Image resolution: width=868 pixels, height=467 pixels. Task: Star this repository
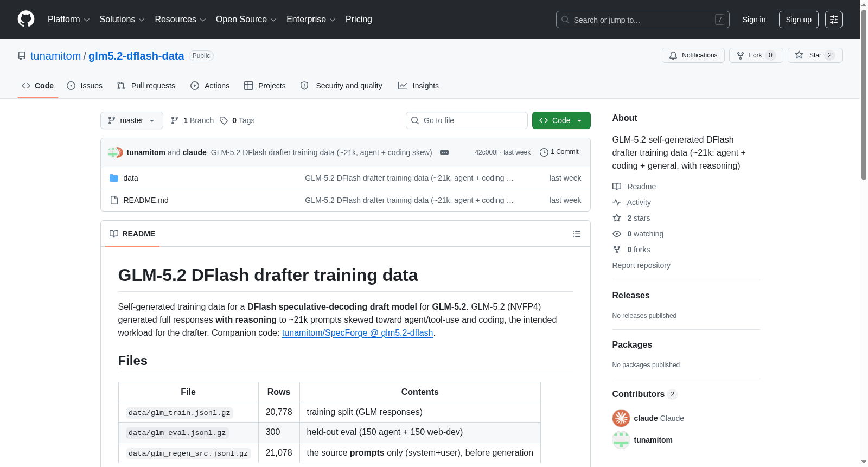815,55
